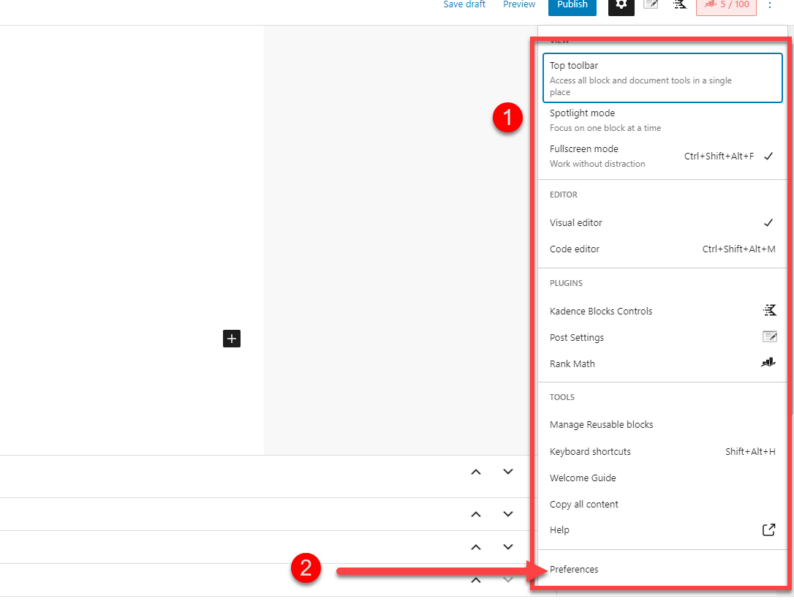Screen dimensions: 794x607
Task: Click the up chevron on topmost meta box row
Action: click(476, 472)
